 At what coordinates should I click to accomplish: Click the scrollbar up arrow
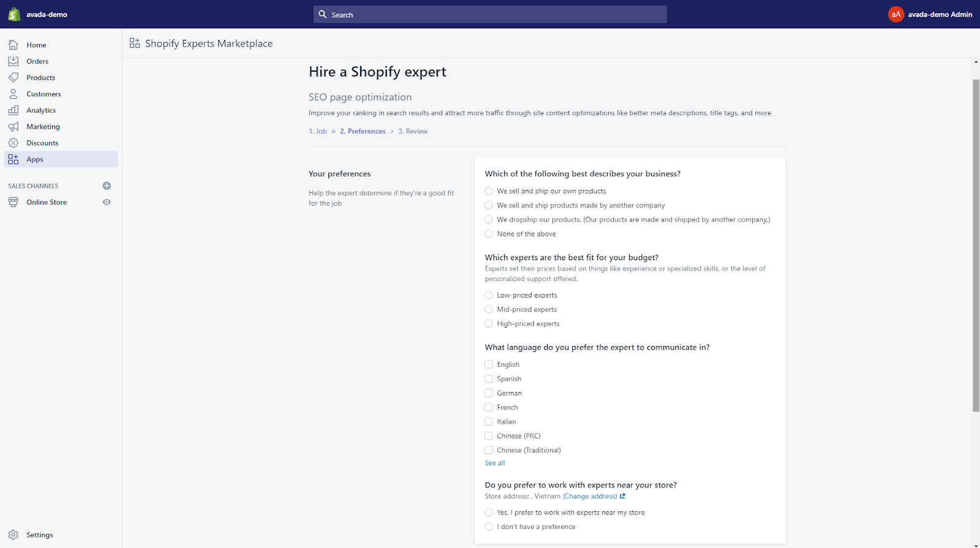tap(976, 62)
